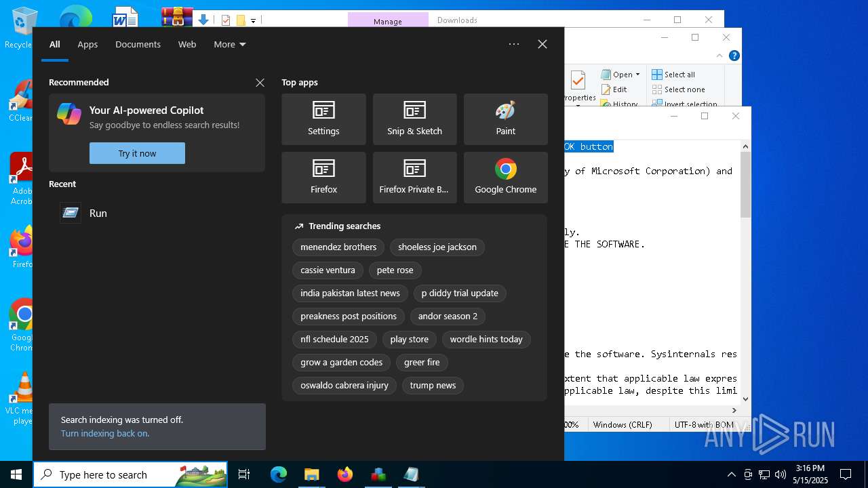868x488 pixels.
Task: Collapse the Explorer ribbon chevron
Action: (x=719, y=56)
